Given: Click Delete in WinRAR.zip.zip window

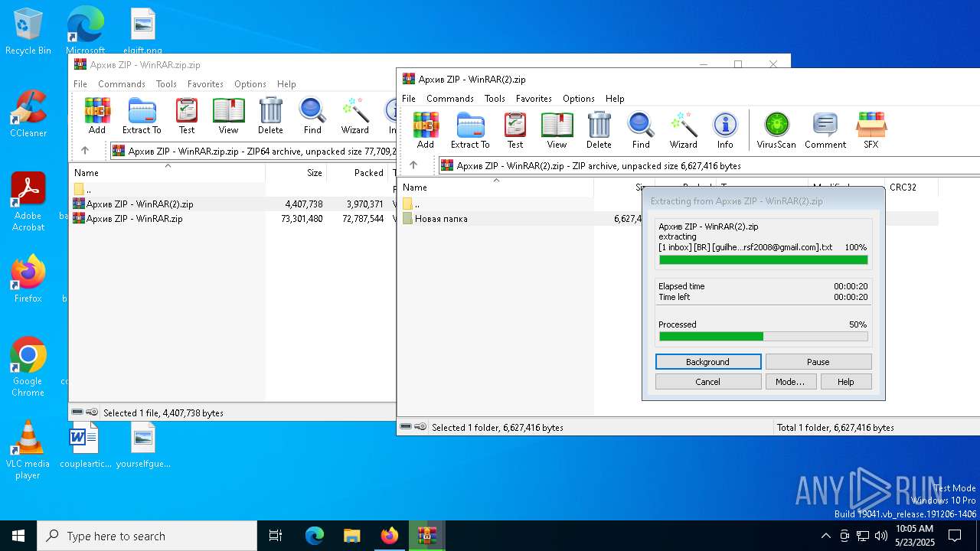Looking at the screenshot, I should coord(270,116).
